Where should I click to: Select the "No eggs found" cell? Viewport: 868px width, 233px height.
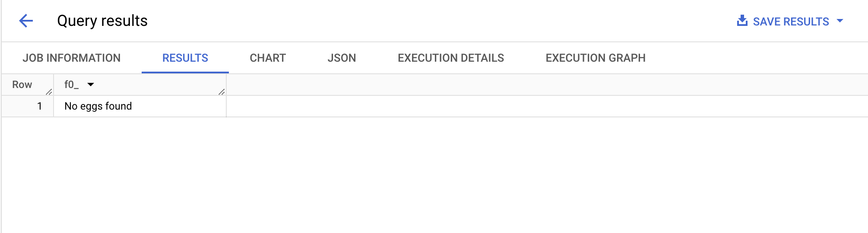98,106
